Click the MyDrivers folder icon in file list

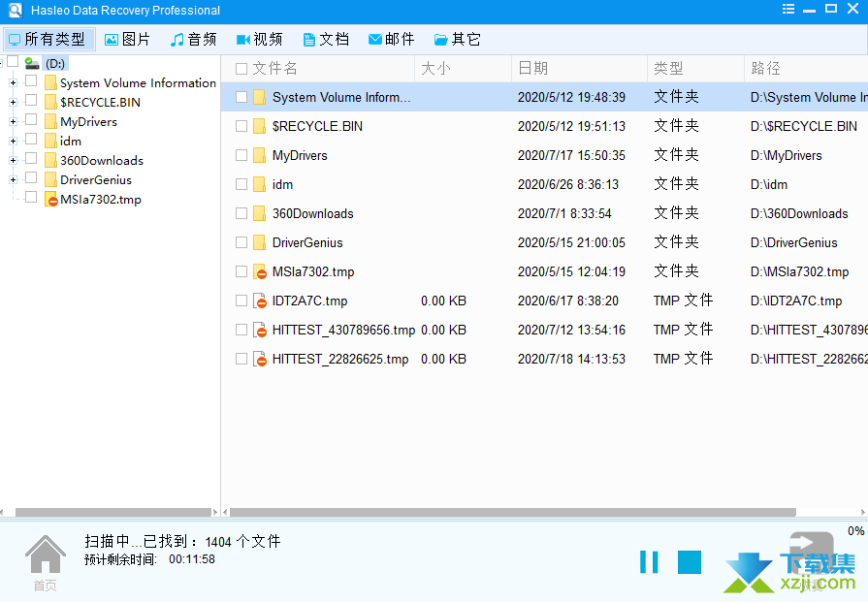(259, 155)
